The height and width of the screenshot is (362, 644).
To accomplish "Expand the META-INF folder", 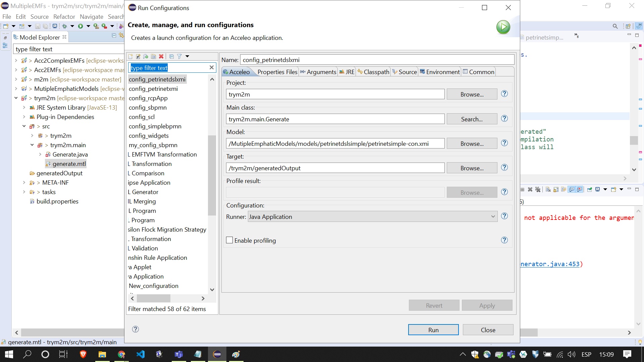I will coord(24,183).
